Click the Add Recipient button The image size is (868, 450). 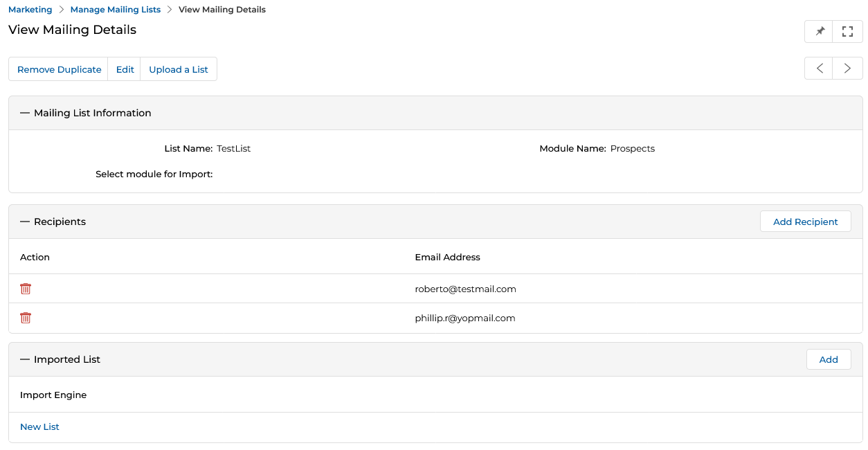coord(806,222)
